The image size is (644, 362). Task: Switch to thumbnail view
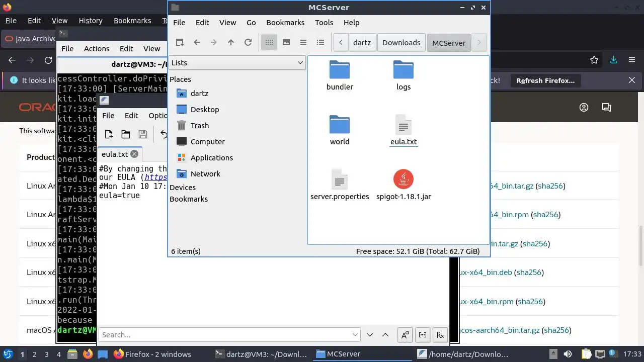click(x=286, y=42)
